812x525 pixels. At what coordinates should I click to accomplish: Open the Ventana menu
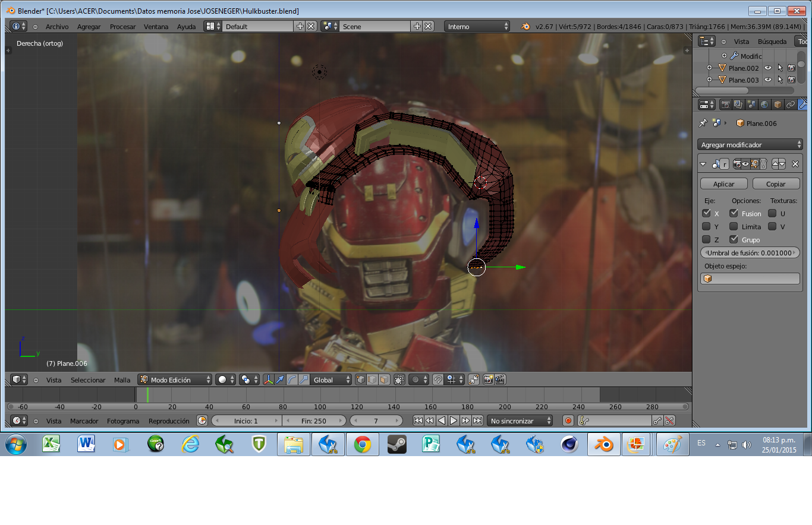[156, 27]
